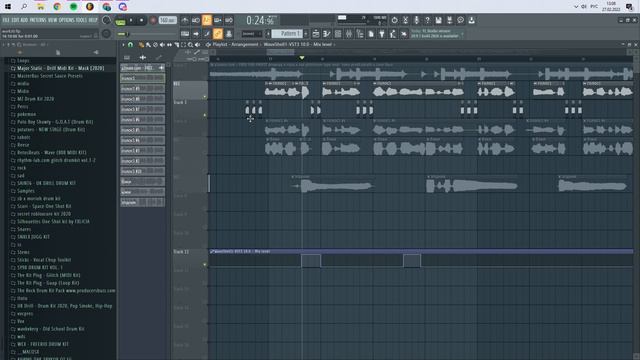The height and width of the screenshot is (360, 640).
Task: Click the plug-shaped icon in toolbar
Action: [382, 34]
